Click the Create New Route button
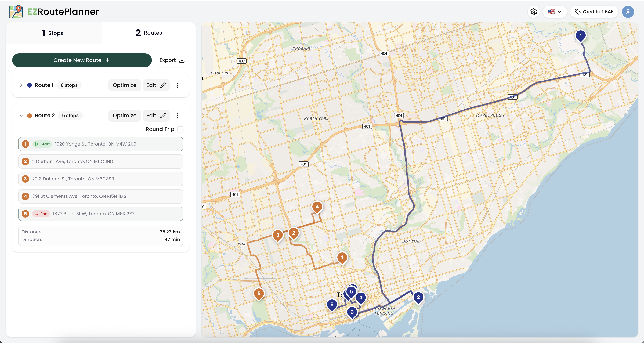This screenshot has height=343, width=644. coord(82,60)
